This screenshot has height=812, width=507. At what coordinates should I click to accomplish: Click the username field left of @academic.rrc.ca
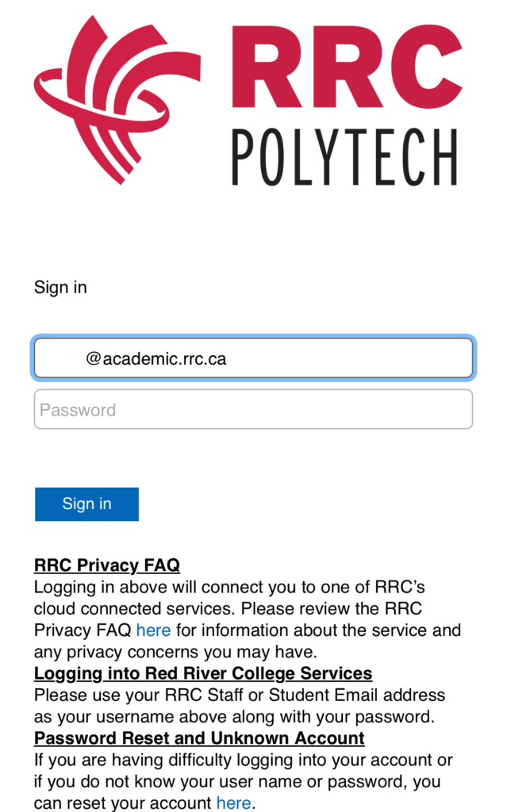click(x=71, y=358)
